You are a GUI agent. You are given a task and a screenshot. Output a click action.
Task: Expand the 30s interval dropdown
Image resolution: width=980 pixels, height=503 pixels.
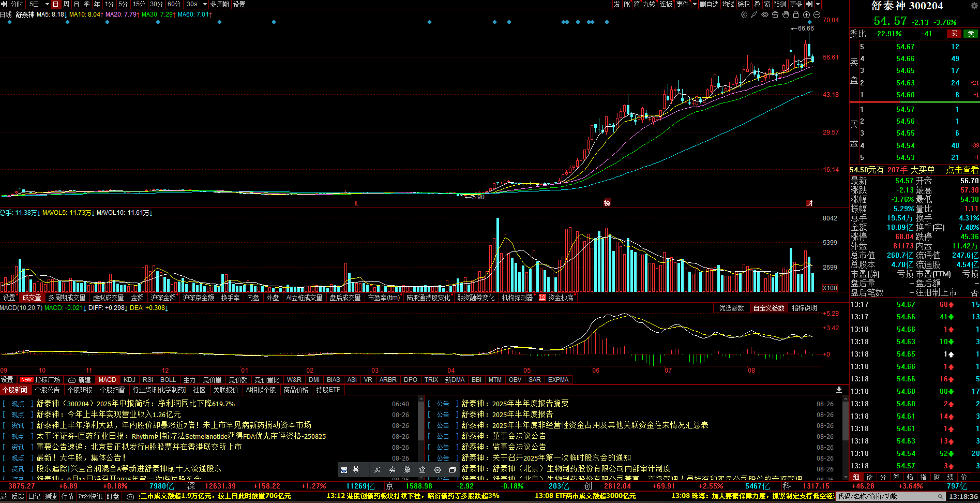pyautogui.click(x=204, y=4)
